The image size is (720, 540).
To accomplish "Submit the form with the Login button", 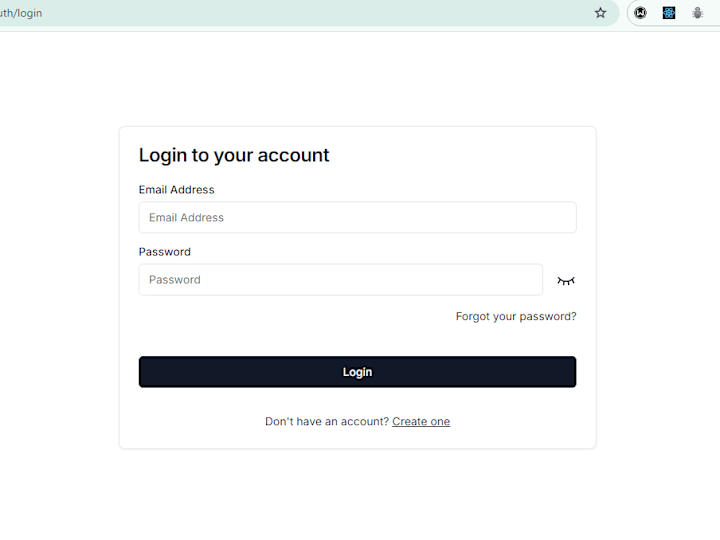I will click(357, 372).
